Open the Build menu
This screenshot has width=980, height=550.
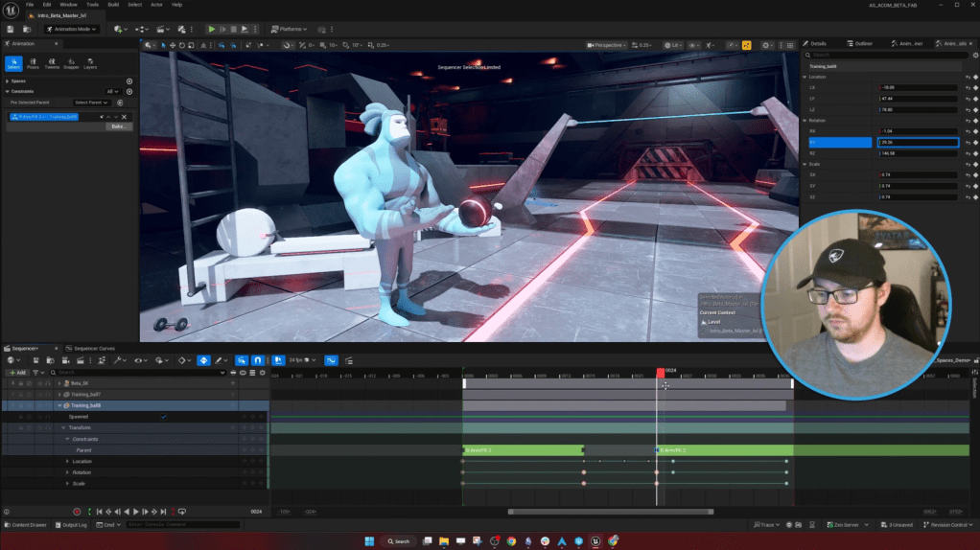[x=114, y=5]
